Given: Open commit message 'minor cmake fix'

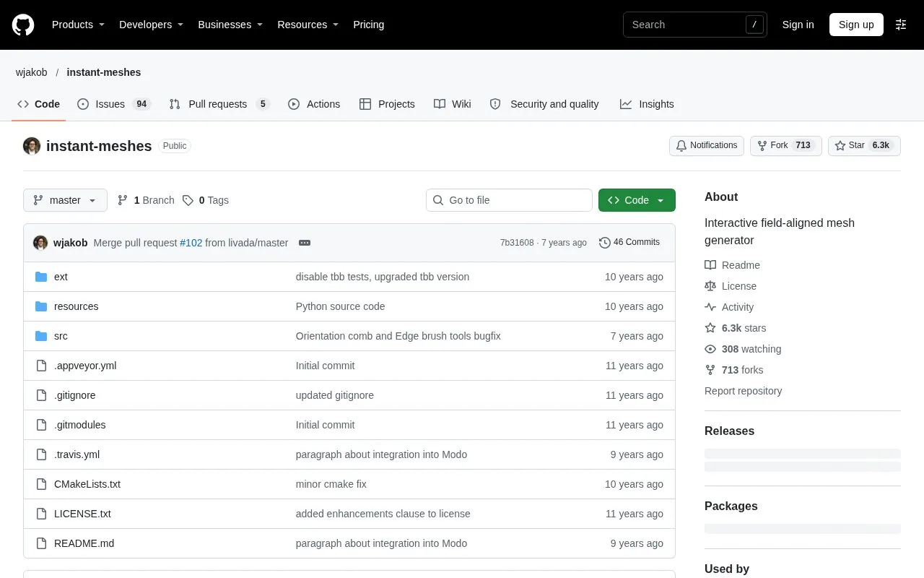Looking at the screenshot, I should tap(331, 484).
